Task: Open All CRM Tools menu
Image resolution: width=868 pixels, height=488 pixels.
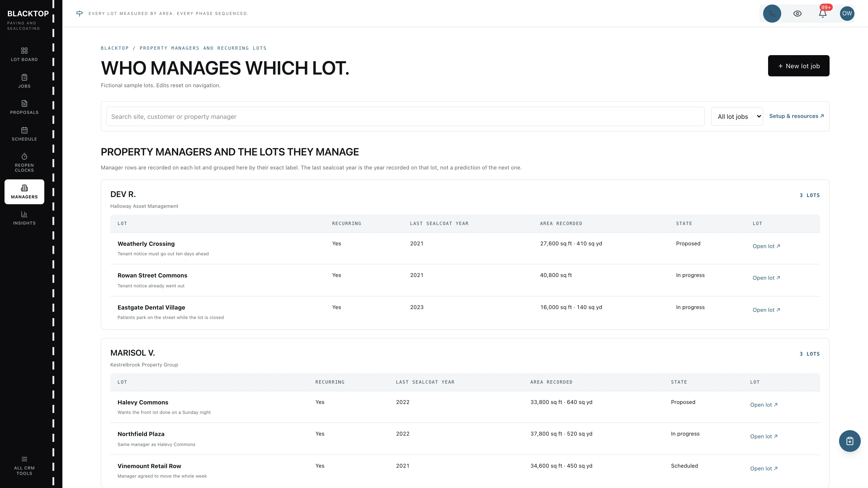Action: [24, 466]
